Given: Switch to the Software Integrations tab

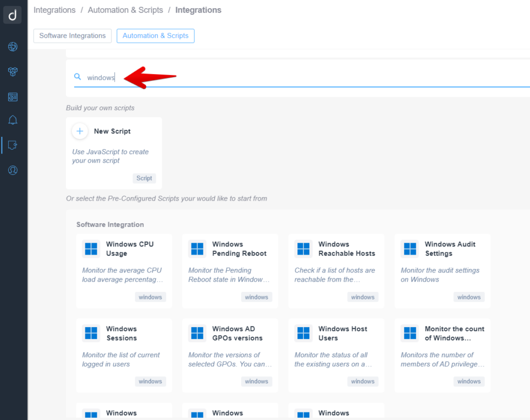Looking at the screenshot, I should (72, 36).
